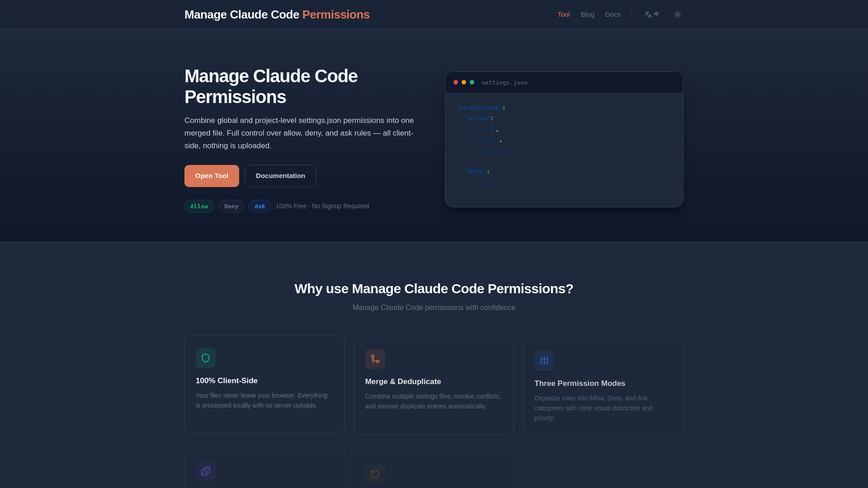Viewport: 868px width, 488px height.
Task: Click the circular refresh arrow icon
Action: (x=375, y=474)
